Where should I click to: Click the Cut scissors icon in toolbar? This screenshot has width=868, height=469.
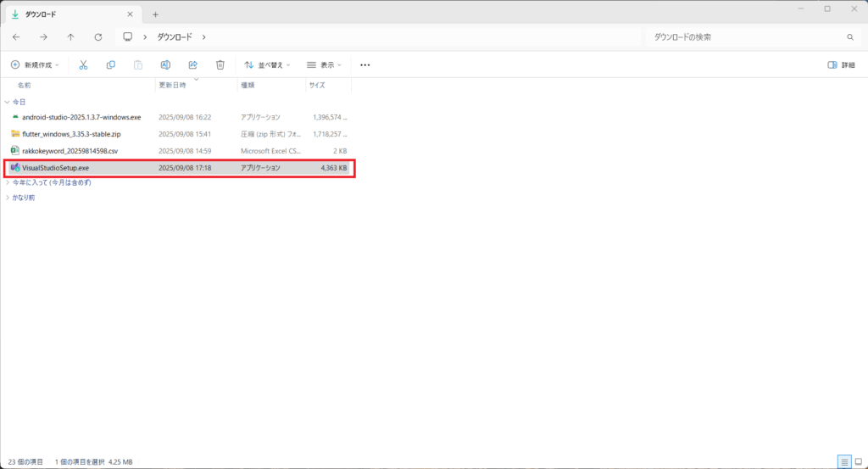(83, 64)
